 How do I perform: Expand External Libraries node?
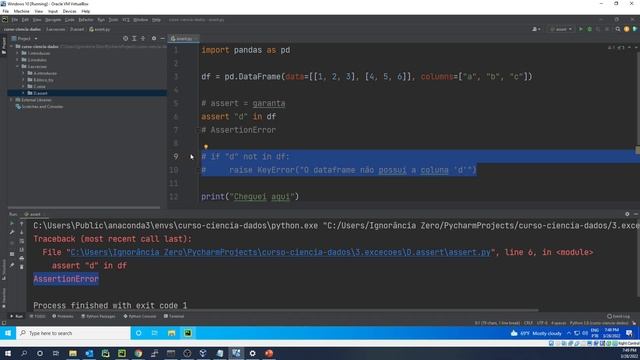coord(11,100)
